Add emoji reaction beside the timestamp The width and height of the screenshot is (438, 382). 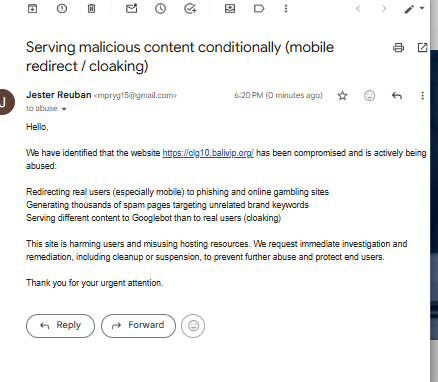[x=369, y=96]
